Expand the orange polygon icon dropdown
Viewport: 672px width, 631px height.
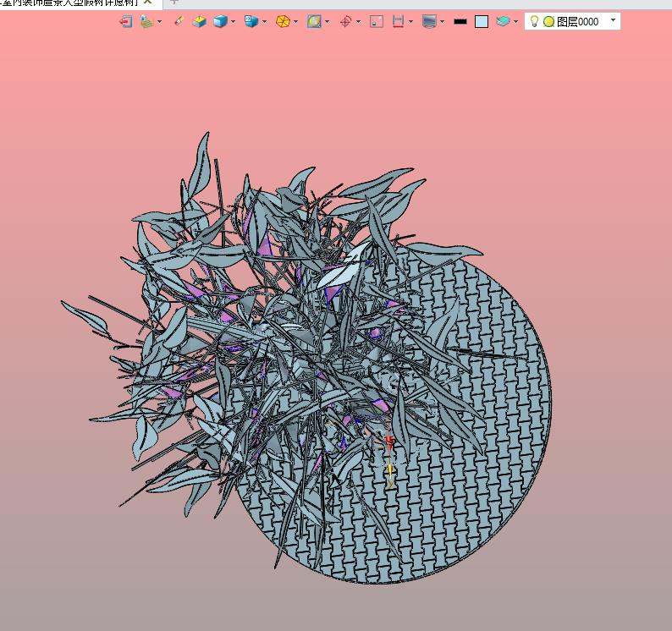[295, 21]
